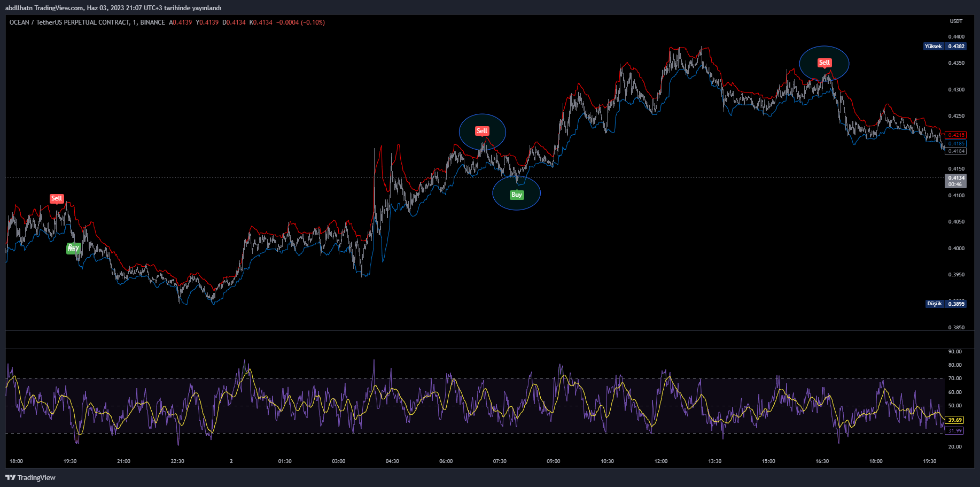Click the 0.4050 price axis tick
The height and width of the screenshot is (487, 980).
coord(956,222)
